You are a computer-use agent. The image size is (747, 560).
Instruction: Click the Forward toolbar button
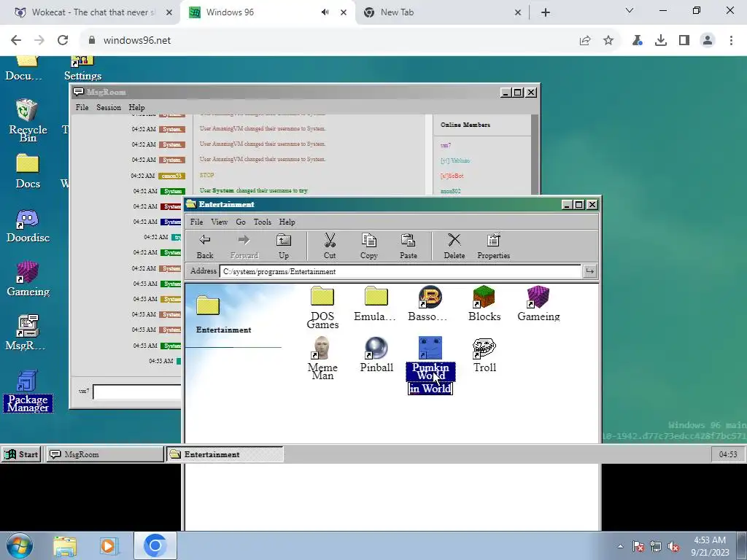pos(244,246)
